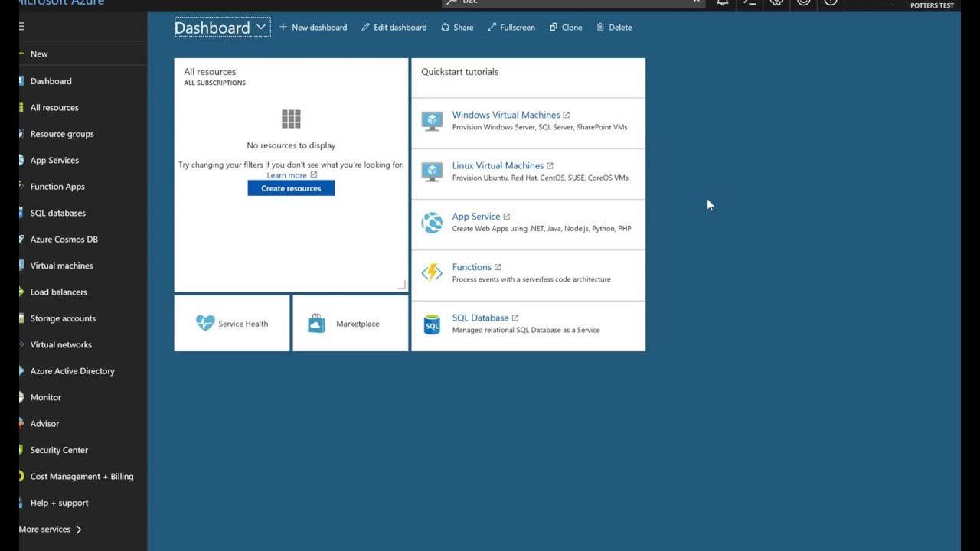Toggle the sidebar hamburger menu
The image size is (980, 551).
(21, 26)
